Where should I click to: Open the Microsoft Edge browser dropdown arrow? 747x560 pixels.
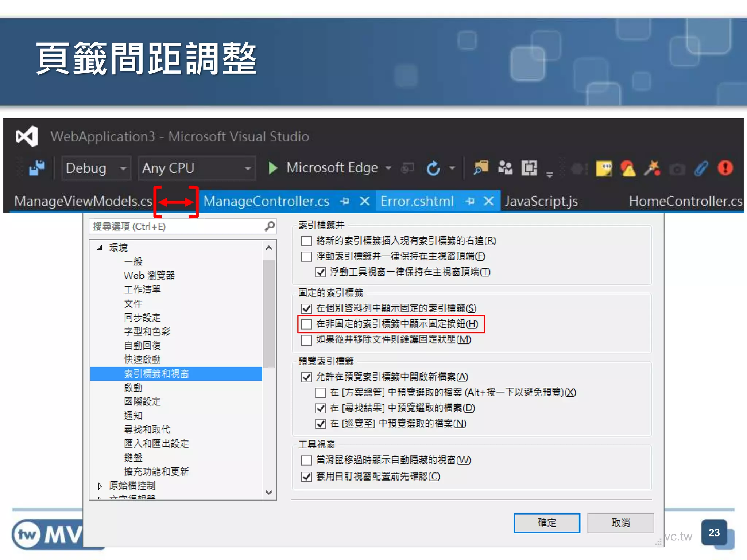point(388,168)
